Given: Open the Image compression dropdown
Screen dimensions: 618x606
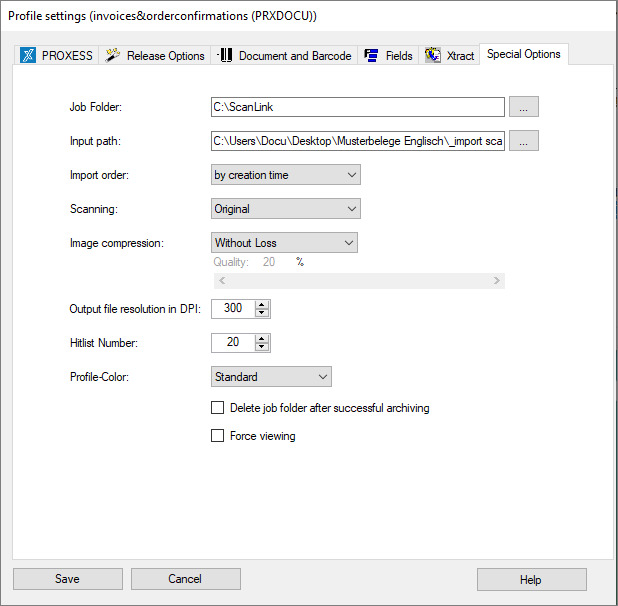Looking at the screenshot, I should coord(284,243).
